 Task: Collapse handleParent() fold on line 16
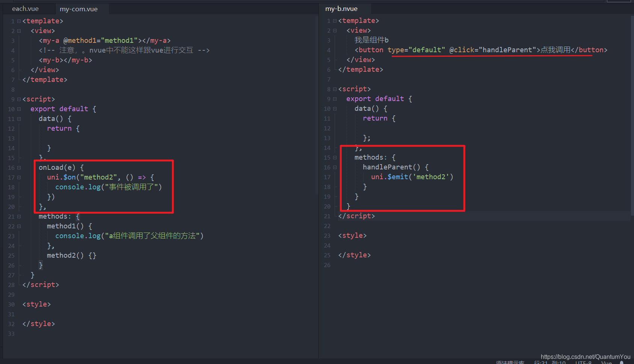(x=335, y=168)
